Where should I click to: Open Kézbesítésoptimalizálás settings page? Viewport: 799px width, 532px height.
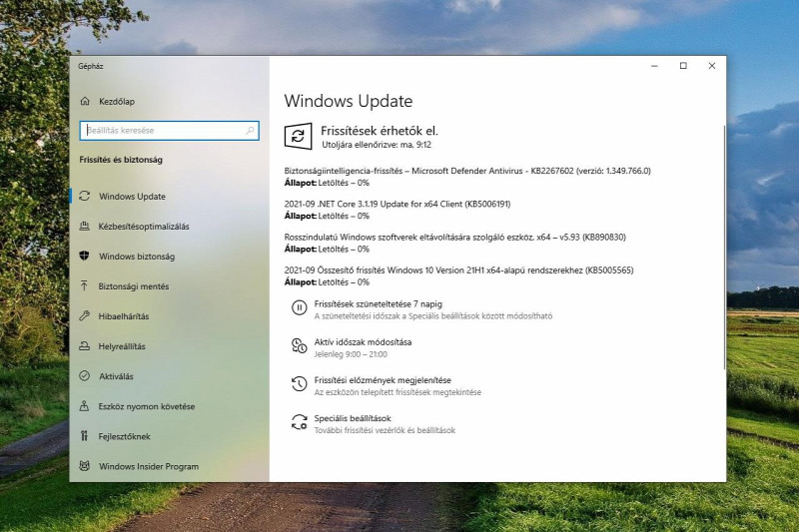168,226
